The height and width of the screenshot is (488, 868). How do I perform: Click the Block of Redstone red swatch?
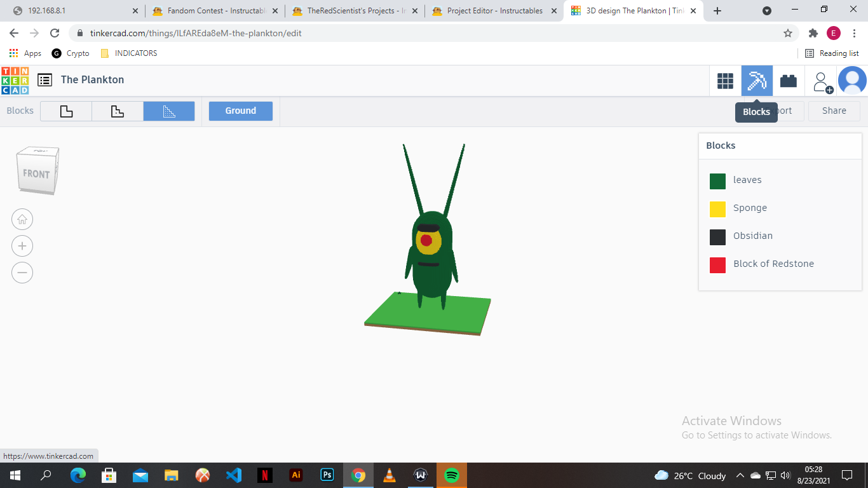pyautogui.click(x=717, y=265)
